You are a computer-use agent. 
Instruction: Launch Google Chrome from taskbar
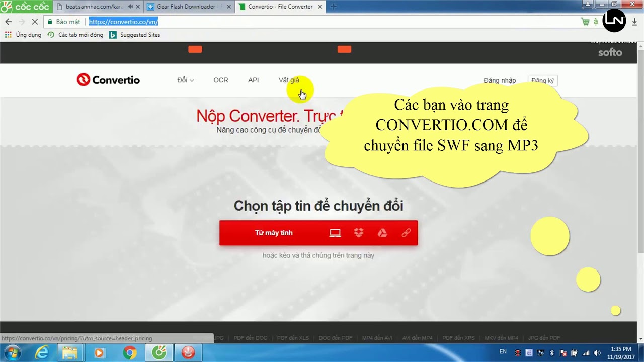(130, 353)
